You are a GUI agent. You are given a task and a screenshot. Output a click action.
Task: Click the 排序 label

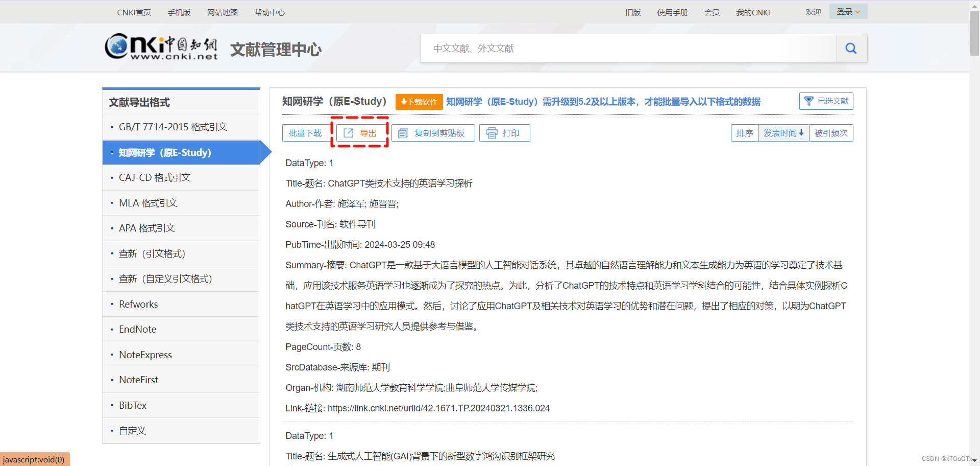pyautogui.click(x=745, y=133)
